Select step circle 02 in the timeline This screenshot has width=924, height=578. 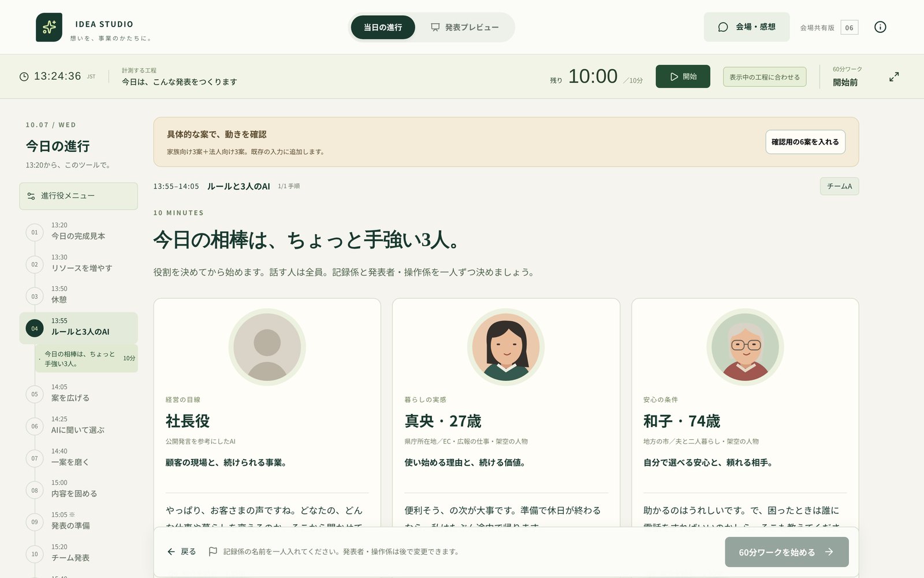[35, 264]
